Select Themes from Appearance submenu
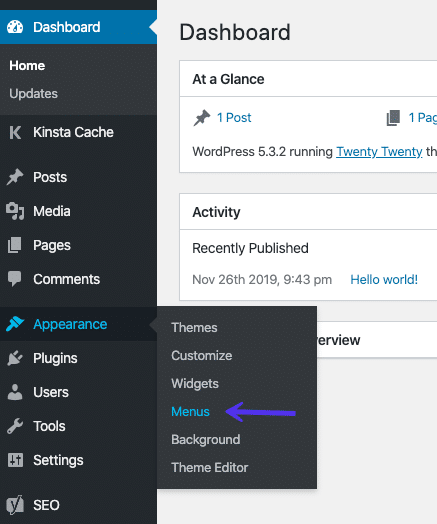437x524 pixels. 194,328
